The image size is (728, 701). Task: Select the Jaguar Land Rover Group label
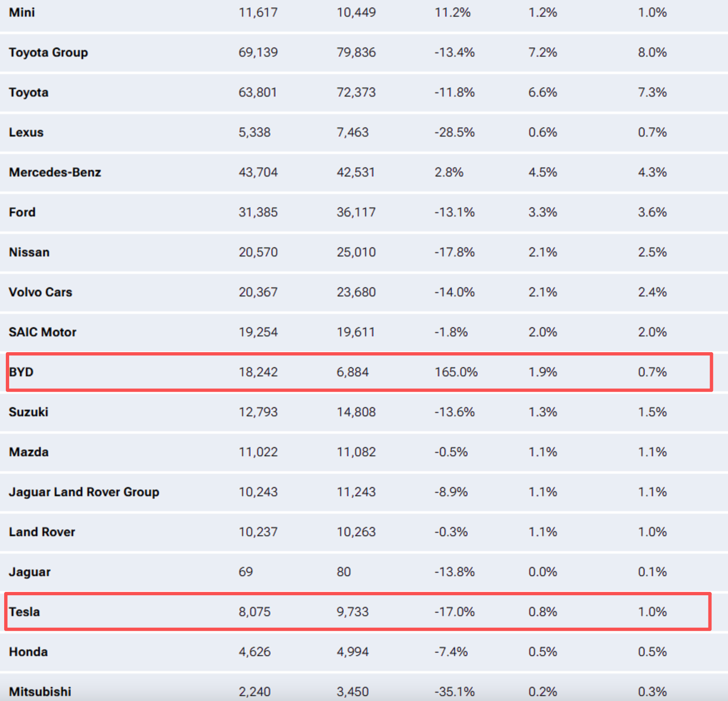[84, 492]
